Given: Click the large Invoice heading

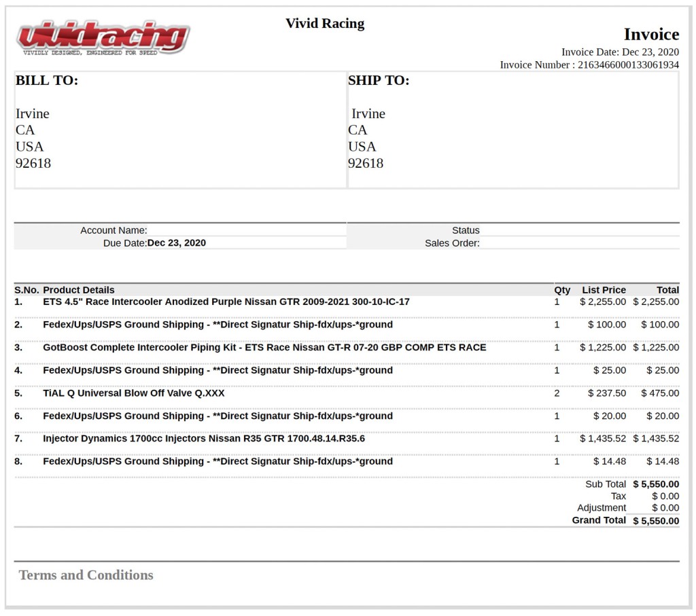Looking at the screenshot, I should tap(651, 34).
